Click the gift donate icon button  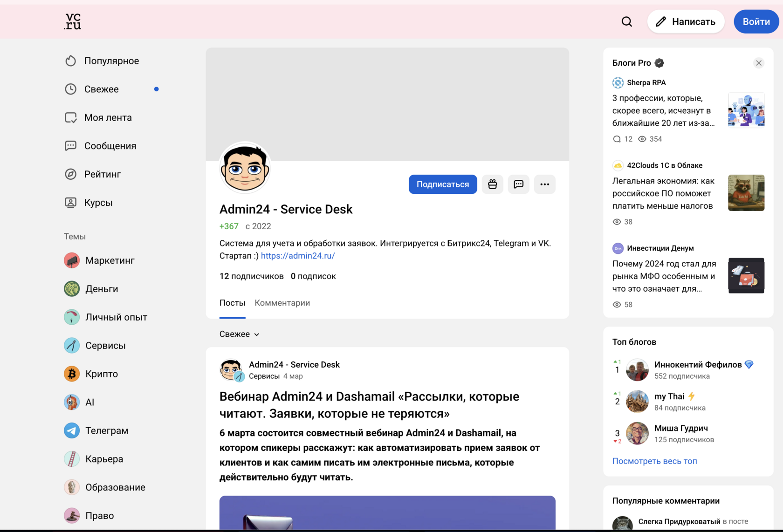493,184
